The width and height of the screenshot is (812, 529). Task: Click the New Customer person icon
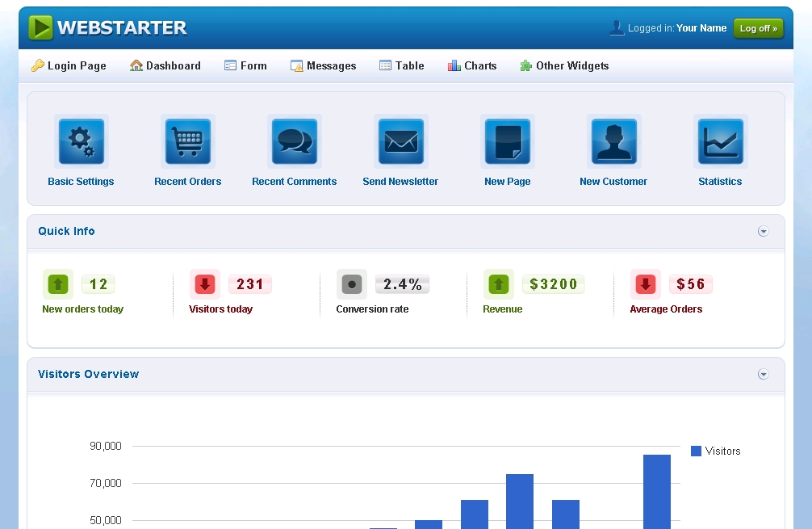click(x=613, y=142)
